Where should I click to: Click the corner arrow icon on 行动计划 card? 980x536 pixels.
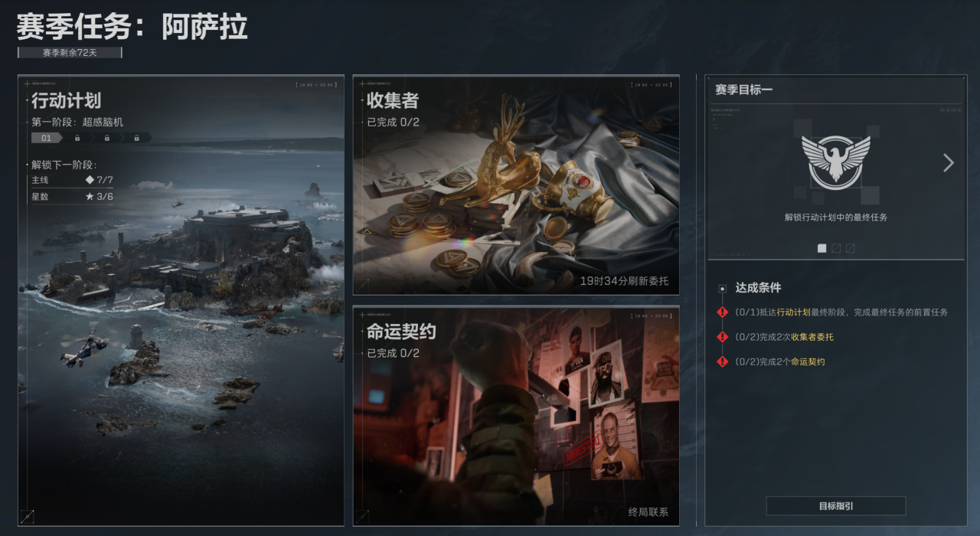pos(28,517)
